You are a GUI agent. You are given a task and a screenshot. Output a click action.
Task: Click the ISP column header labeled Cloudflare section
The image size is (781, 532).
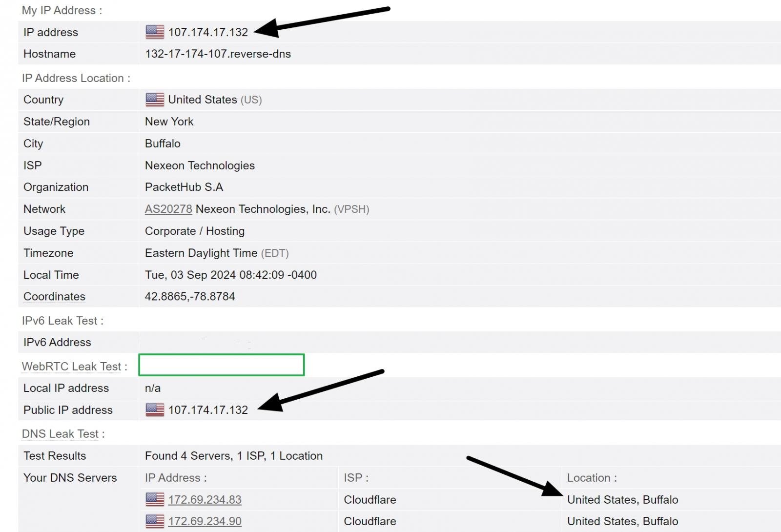coord(356,478)
